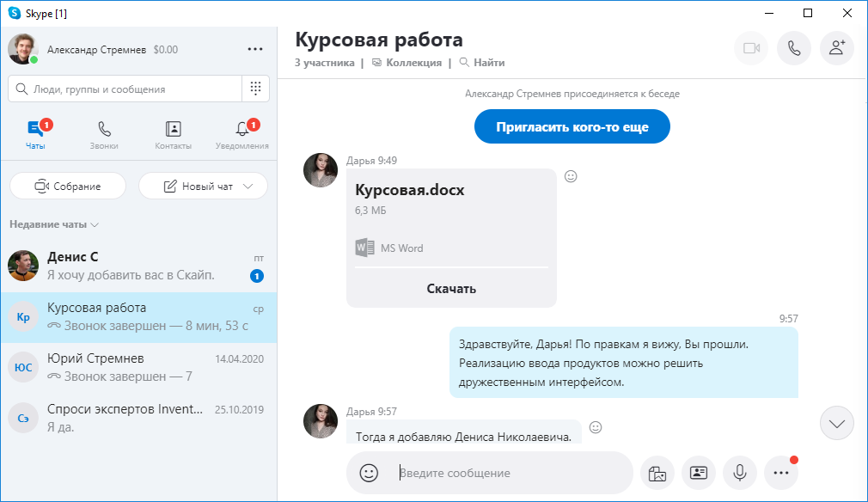Viewport: 868px width, 502px height.
Task: Click the 3 участника link
Action: 324,63
